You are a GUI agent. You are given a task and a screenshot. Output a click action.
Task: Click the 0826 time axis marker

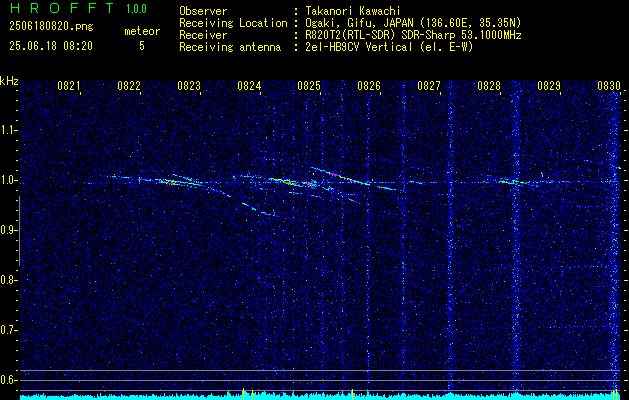369,85
